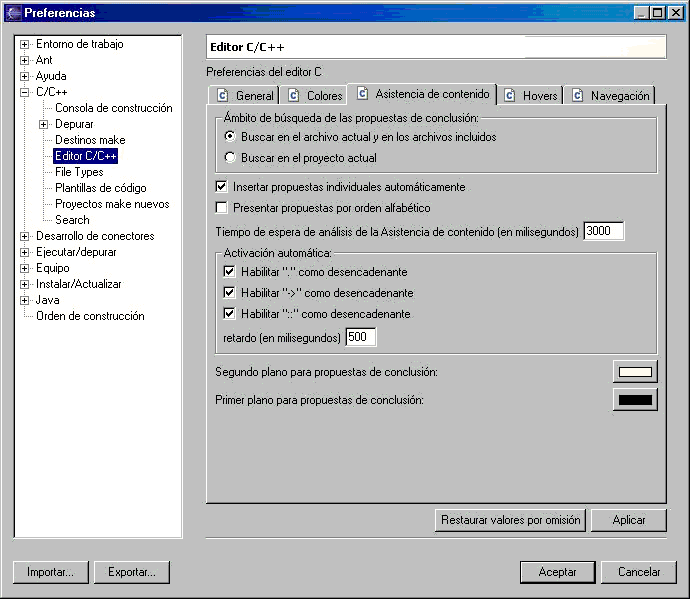
Task: Click the Eclipse icon in the title bar
Action: tap(12, 13)
